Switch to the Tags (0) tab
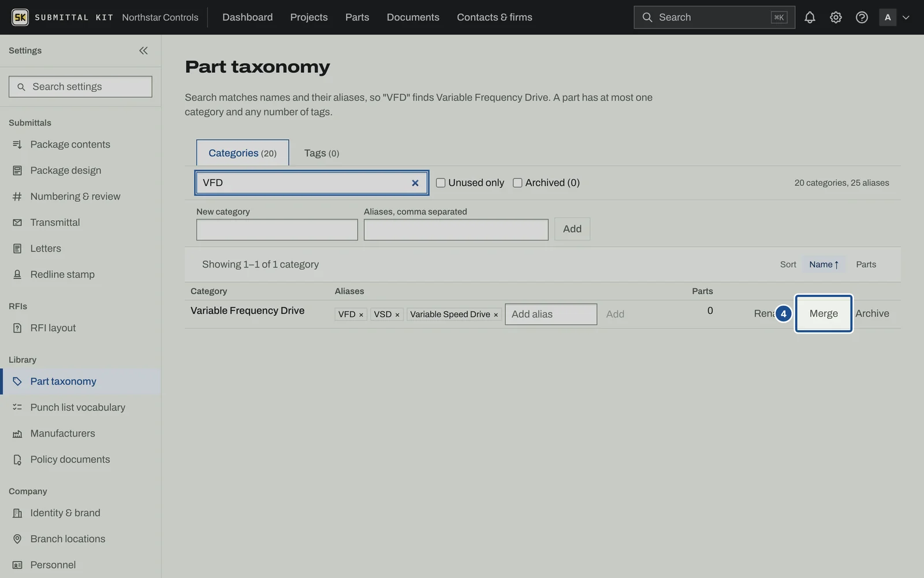The image size is (924, 578). (x=322, y=153)
